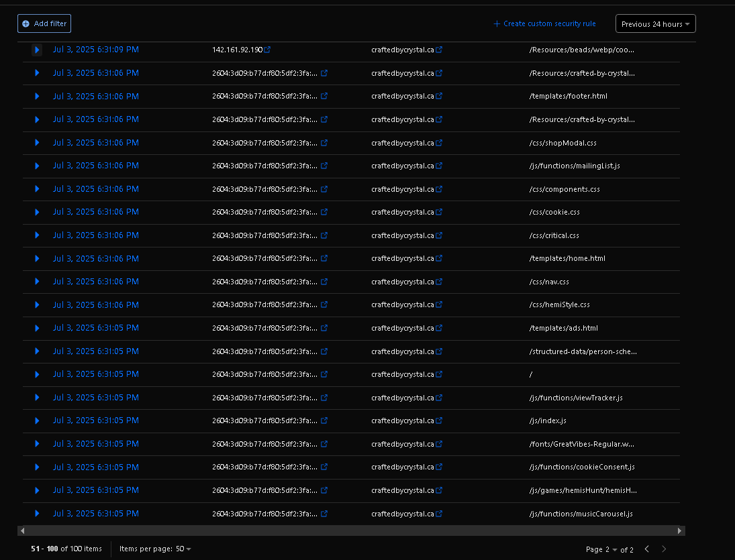Open IP external link on /templates/ads.html row

pyautogui.click(x=324, y=328)
